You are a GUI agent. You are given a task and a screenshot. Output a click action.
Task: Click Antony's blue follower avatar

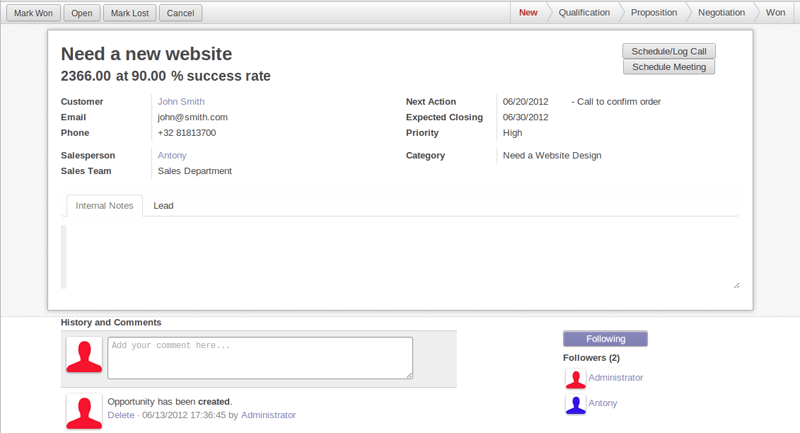[576, 404]
